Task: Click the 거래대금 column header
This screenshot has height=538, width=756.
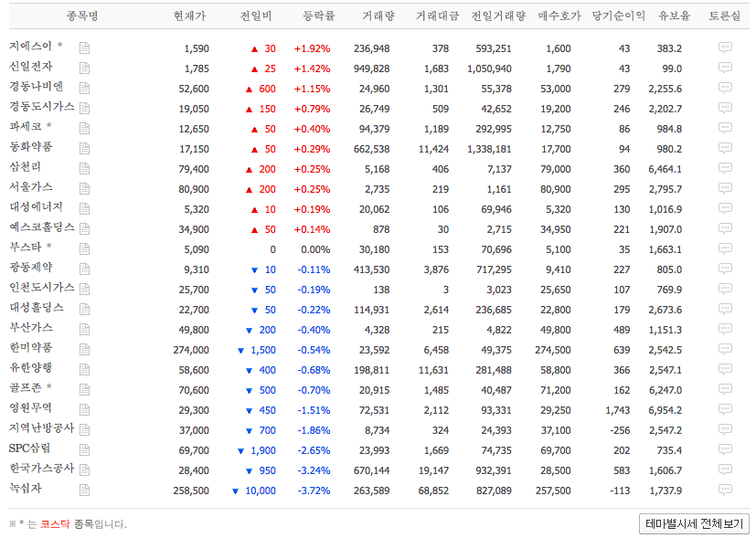Action: tap(437, 16)
